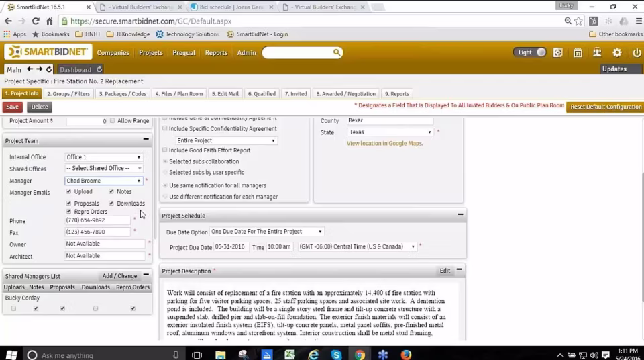Open the calendar icon in the top bar

tap(578, 52)
